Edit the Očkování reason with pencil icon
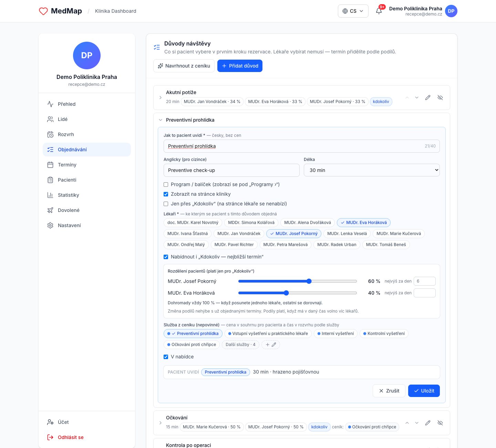This screenshot has width=496, height=448. [x=428, y=423]
